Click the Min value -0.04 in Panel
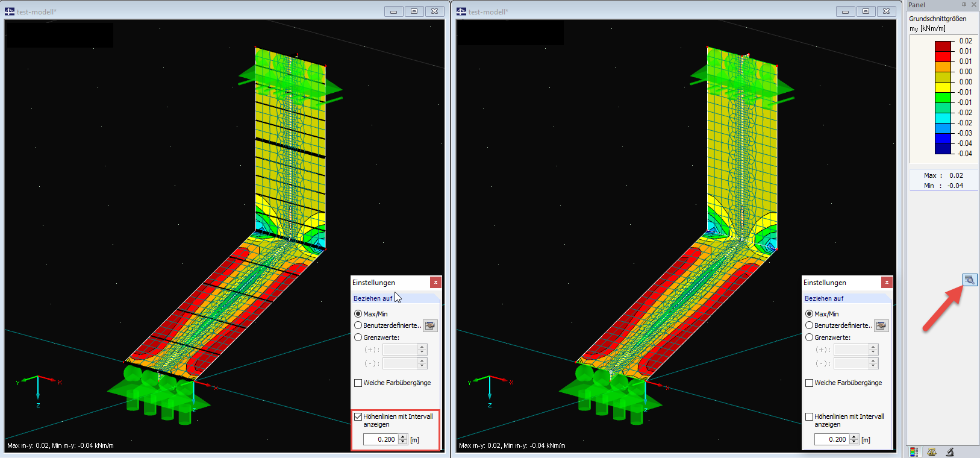The height and width of the screenshot is (458, 980). (955, 186)
